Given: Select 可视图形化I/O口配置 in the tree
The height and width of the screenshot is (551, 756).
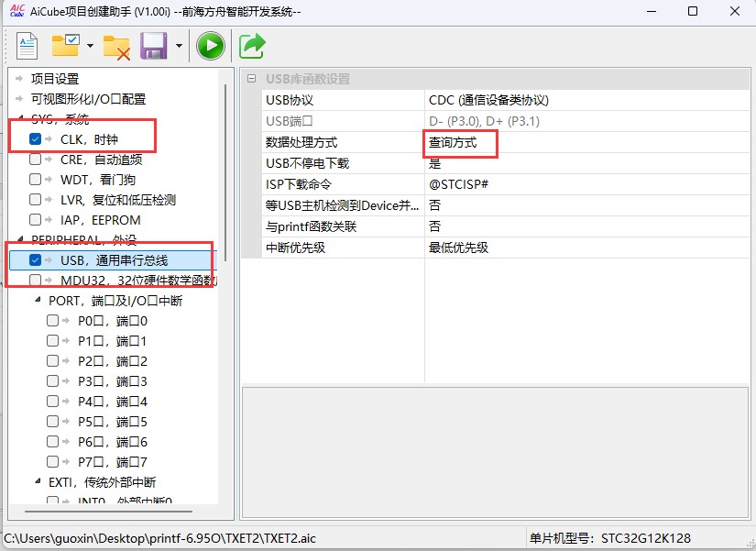Looking at the screenshot, I should coord(88,99).
